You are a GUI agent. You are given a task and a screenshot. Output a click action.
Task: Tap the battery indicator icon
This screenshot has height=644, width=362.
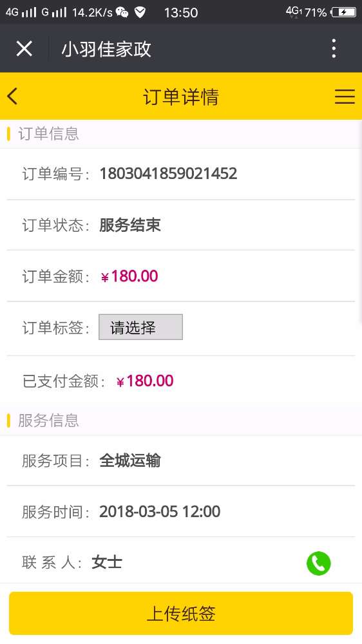coord(344,12)
